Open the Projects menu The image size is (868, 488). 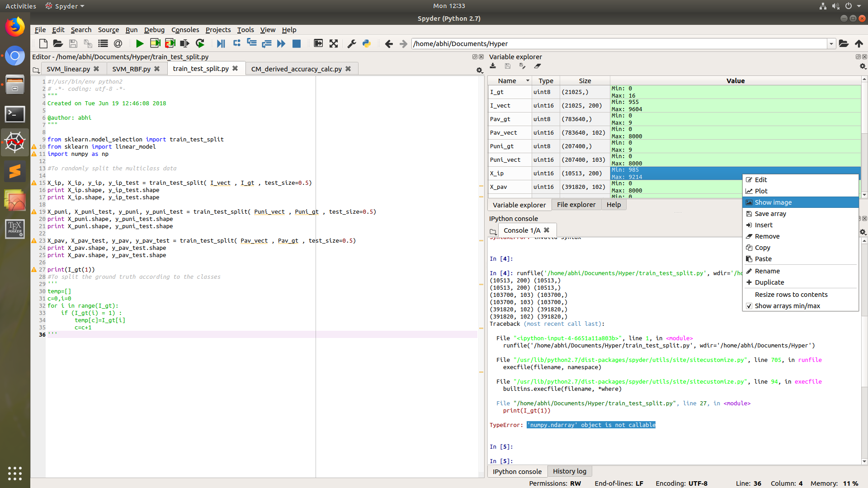pyautogui.click(x=218, y=30)
